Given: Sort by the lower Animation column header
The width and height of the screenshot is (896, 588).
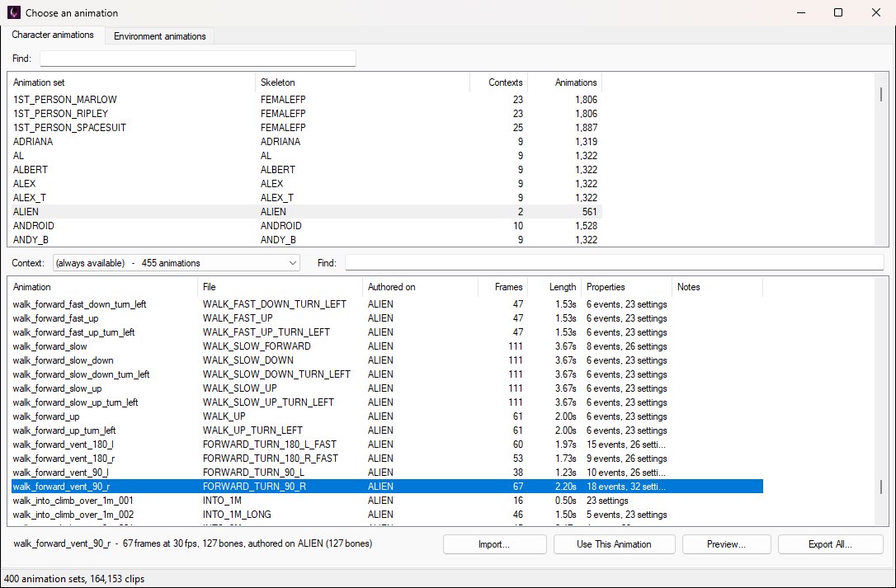Looking at the screenshot, I should coord(103,287).
